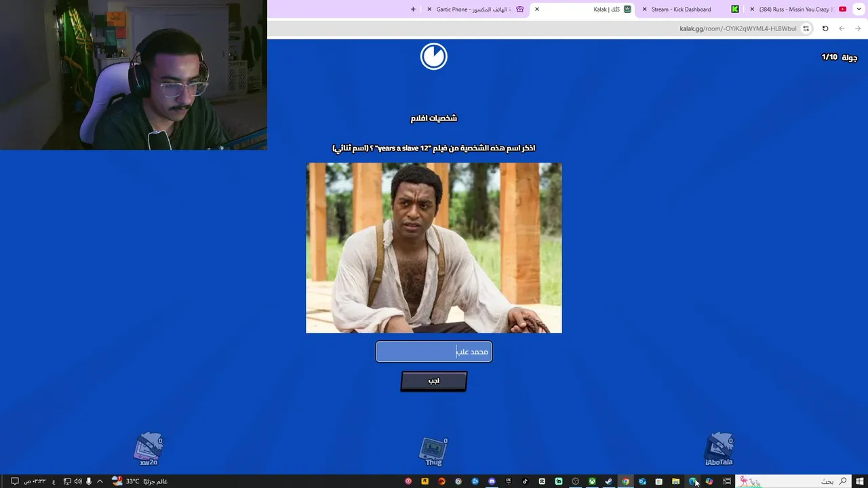Click the round timer icon above the question

[434, 56]
